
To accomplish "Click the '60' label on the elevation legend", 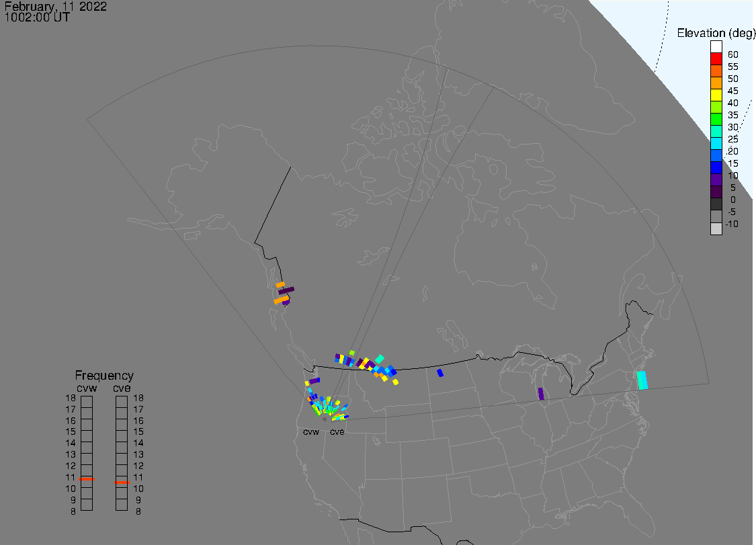I will 733,54.
